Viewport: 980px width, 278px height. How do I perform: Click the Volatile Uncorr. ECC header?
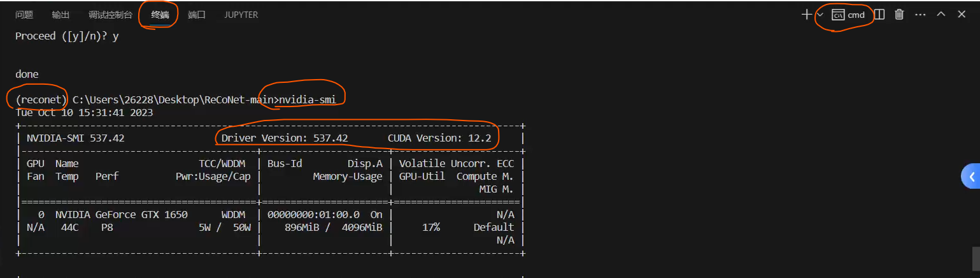(457, 163)
